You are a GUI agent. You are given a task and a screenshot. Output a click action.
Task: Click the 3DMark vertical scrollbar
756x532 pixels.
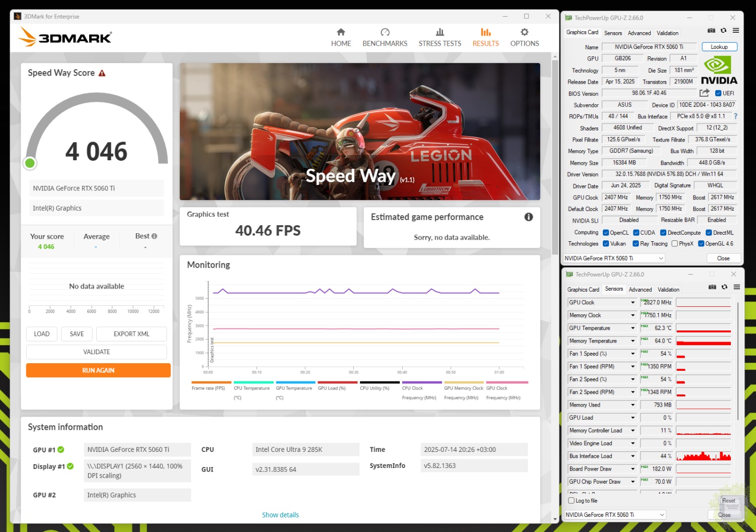pos(555,157)
